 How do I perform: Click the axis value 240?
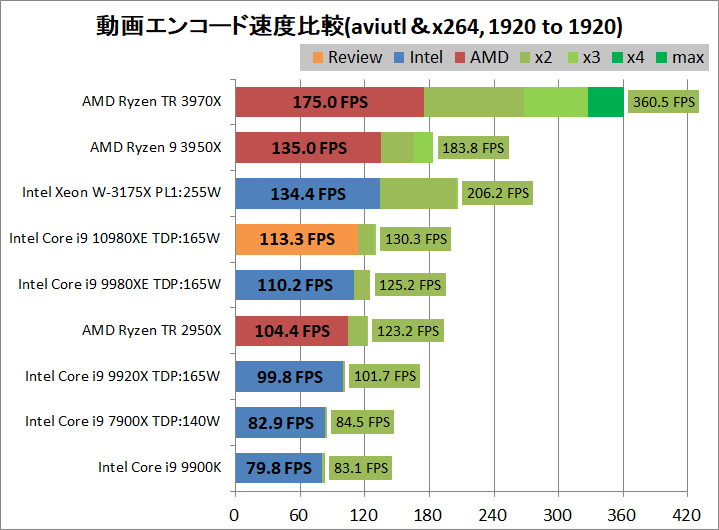pyautogui.click(x=493, y=515)
